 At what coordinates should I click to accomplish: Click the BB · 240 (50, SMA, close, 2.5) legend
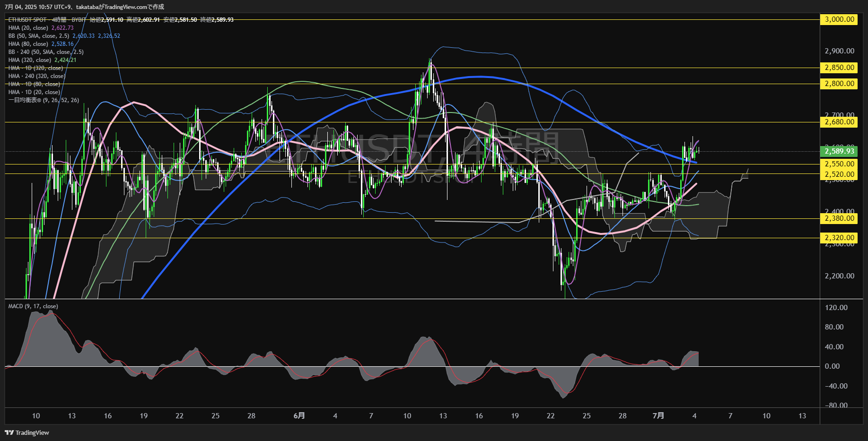pyautogui.click(x=46, y=52)
